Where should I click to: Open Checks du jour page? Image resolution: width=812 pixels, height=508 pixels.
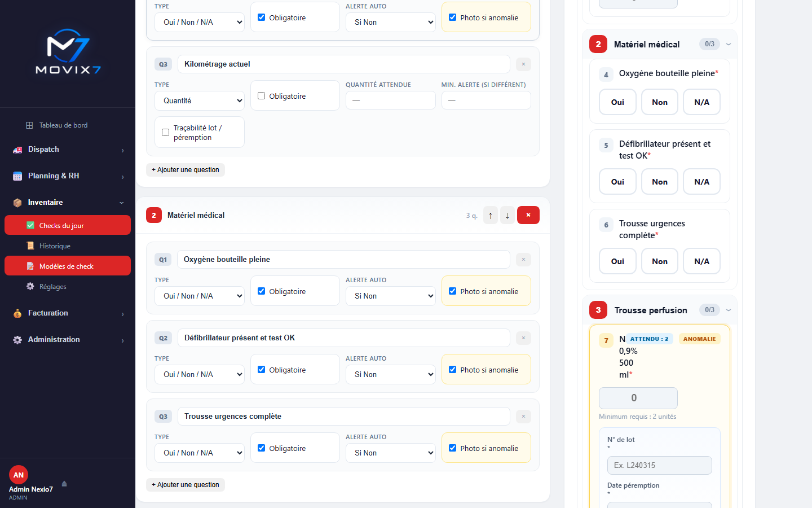tap(68, 225)
